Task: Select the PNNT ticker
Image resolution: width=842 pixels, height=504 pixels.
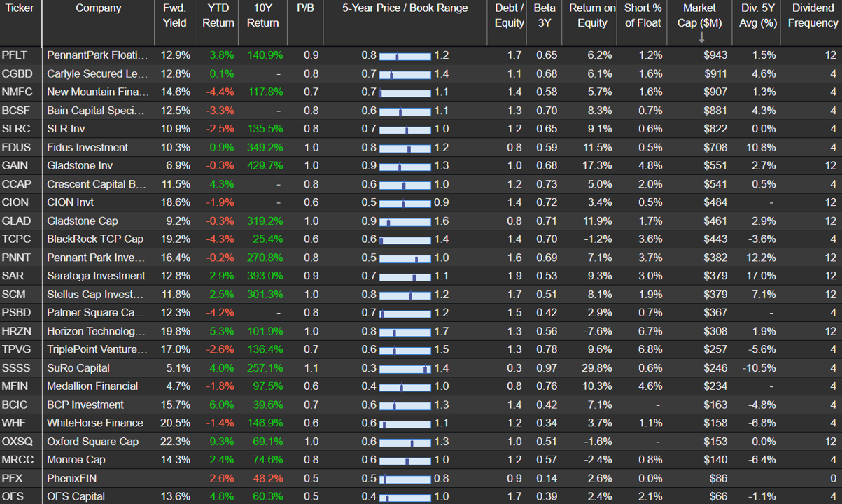Action: coord(16,258)
